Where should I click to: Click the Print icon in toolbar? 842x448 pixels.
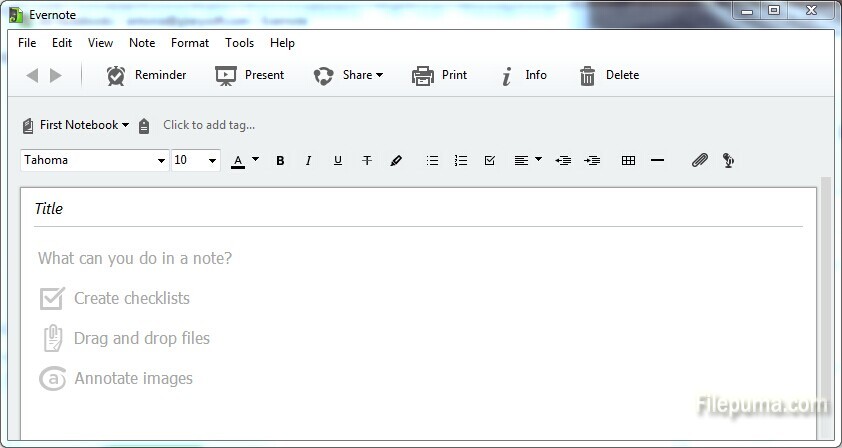pos(423,75)
